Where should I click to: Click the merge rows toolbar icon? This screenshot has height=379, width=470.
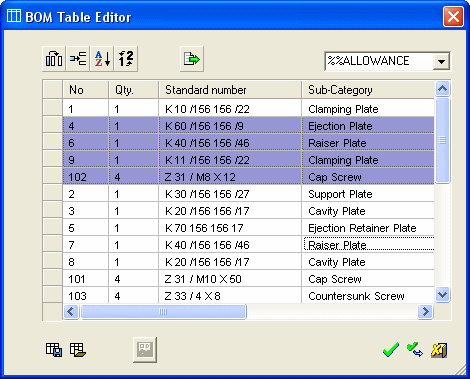tap(78, 59)
